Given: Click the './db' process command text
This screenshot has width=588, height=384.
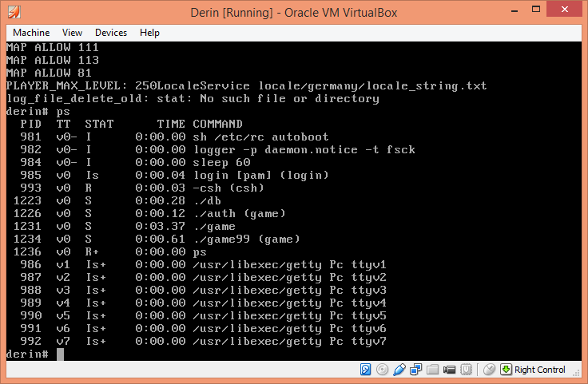Looking at the screenshot, I should [x=207, y=201].
